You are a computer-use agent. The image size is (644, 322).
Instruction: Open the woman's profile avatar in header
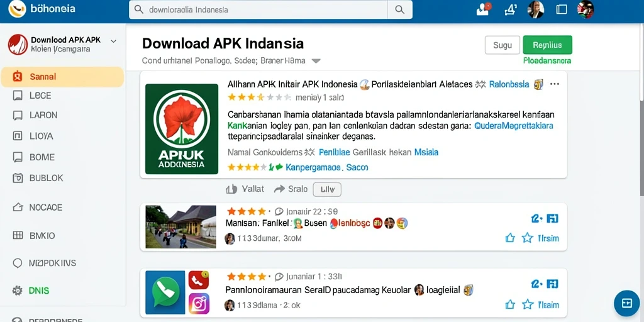(x=536, y=9)
